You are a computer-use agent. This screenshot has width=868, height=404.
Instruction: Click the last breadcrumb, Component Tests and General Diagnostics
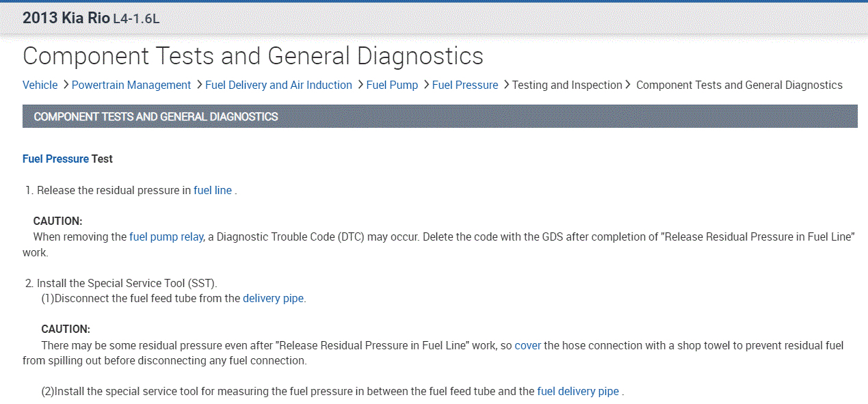pyautogui.click(x=739, y=85)
